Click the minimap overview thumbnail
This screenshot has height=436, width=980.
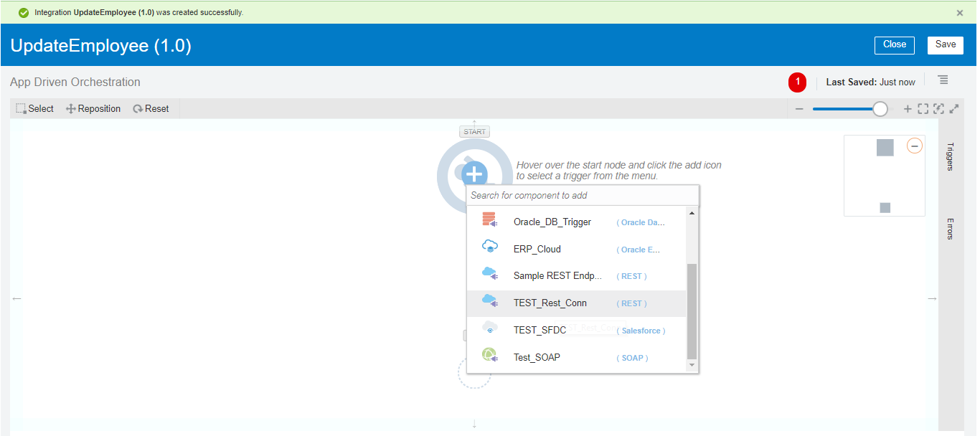point(885,176)
